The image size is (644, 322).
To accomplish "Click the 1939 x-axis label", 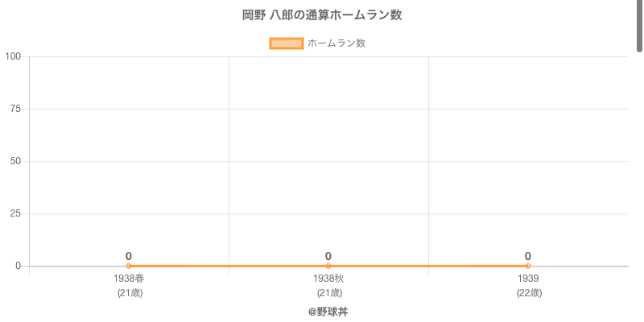I will (x=528, y=279).
